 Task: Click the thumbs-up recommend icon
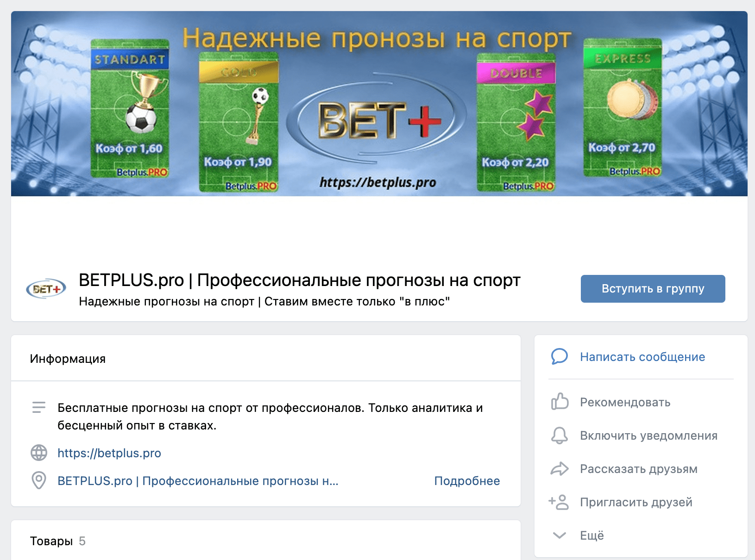[x=560, y=402]
